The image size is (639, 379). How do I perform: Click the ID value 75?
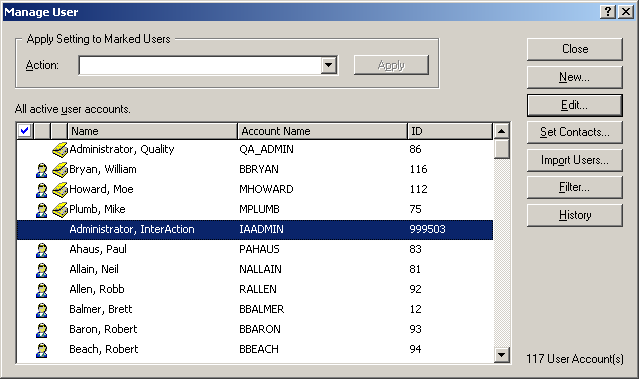(416, 209)
